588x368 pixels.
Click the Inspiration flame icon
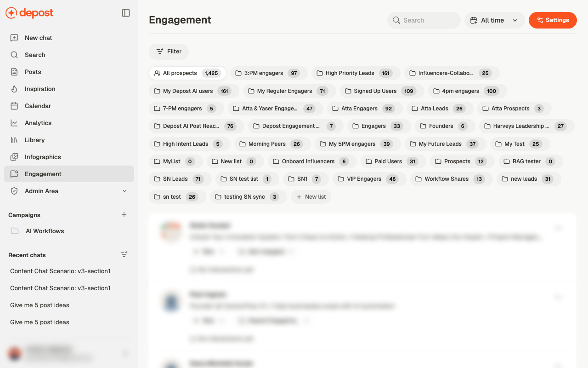(x=14, y=89)
